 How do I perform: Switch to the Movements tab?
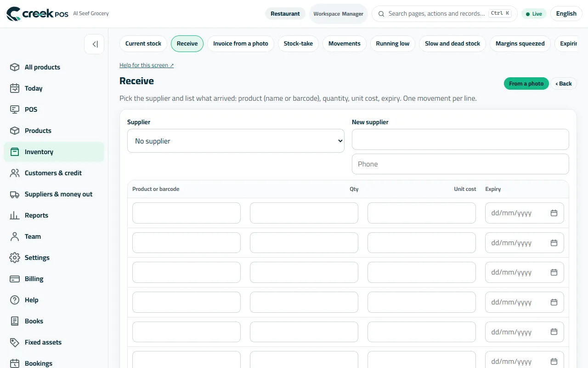(345, 44)
